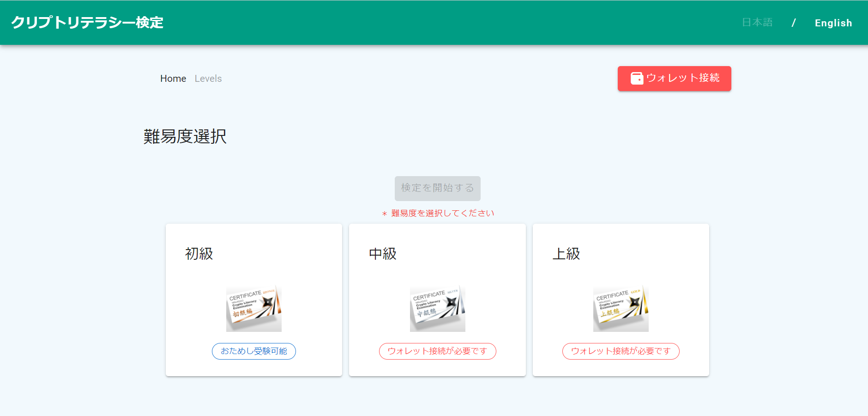868x416 pixels.
Task: Select the 上級 level heading
Action: click(566, 254)
